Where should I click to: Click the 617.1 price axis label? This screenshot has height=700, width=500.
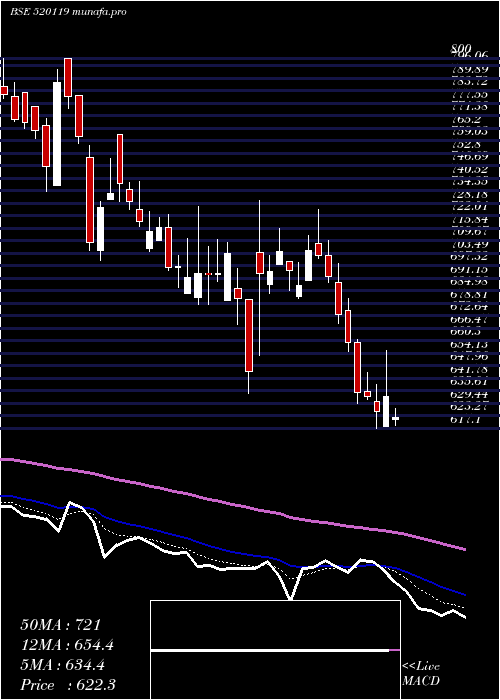click(468, 420)
